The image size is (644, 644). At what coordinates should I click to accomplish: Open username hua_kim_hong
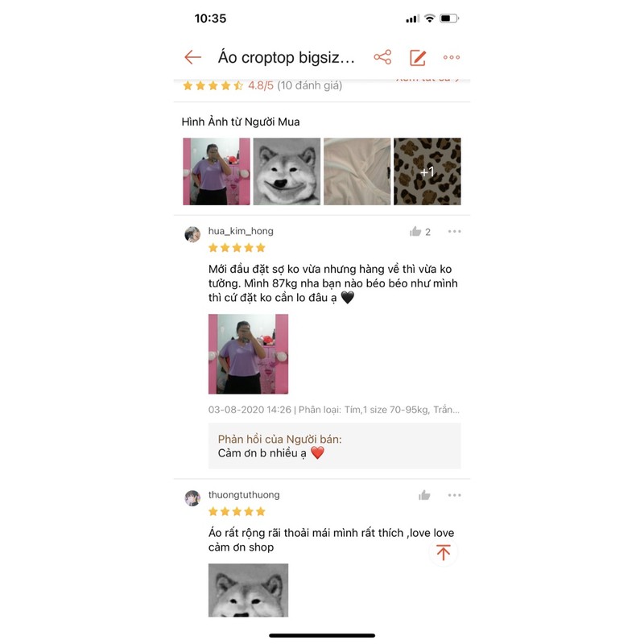click(241, 231)
